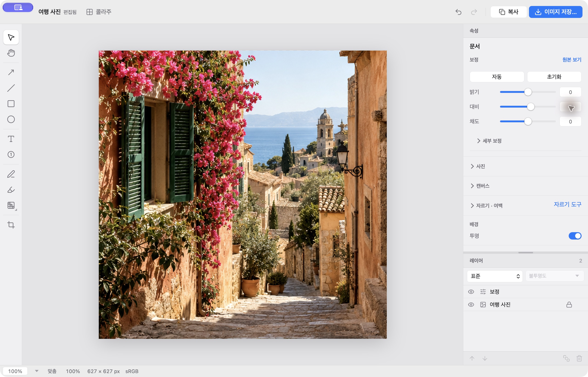Select the rectangle shape tool
This screenshot has width=588, height=377.
coord(11,103)
